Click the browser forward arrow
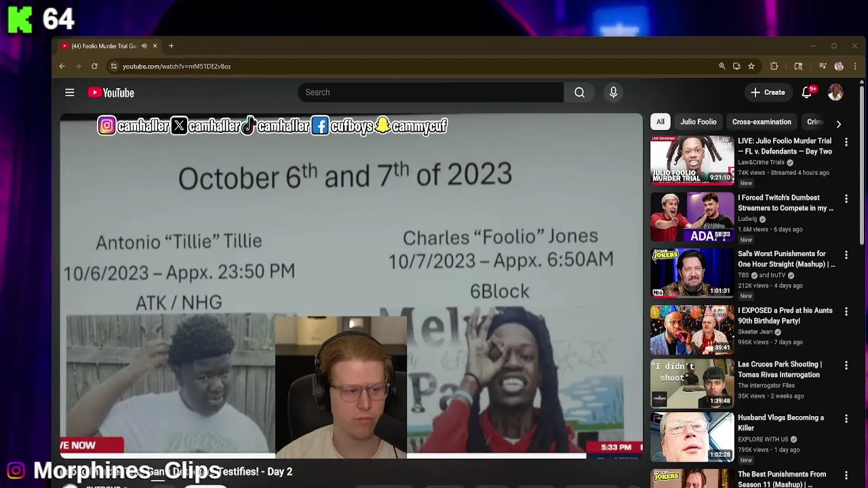Viewport: 868px width, 488px height. [78, 66]
